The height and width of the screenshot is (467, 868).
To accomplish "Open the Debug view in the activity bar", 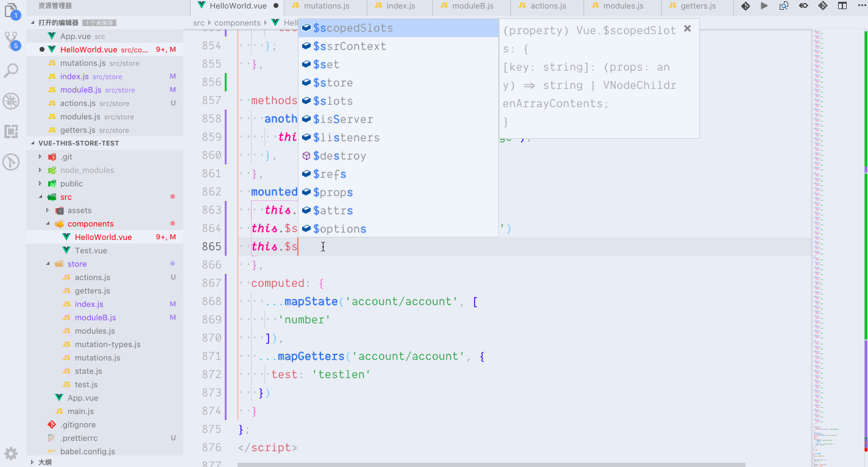I will coord(12,101).
